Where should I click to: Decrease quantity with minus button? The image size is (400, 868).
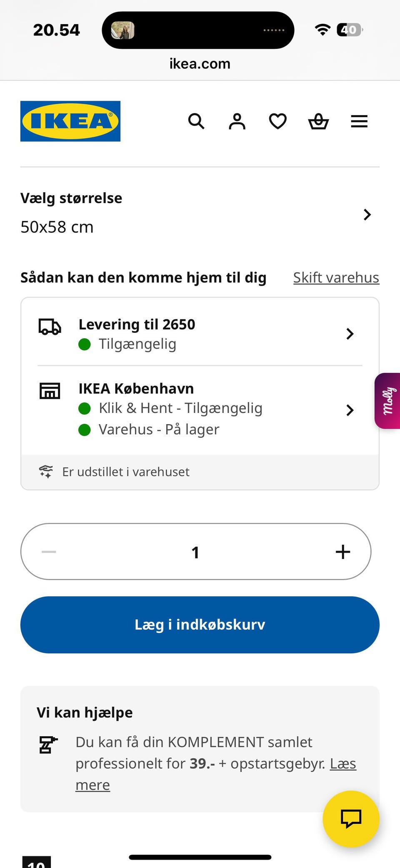[49, 552]
